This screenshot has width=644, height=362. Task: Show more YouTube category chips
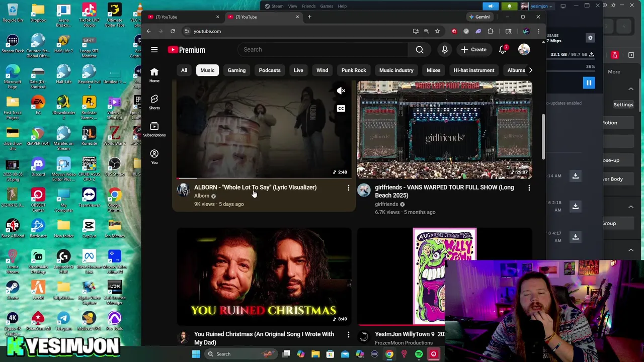tap(530, 70)
